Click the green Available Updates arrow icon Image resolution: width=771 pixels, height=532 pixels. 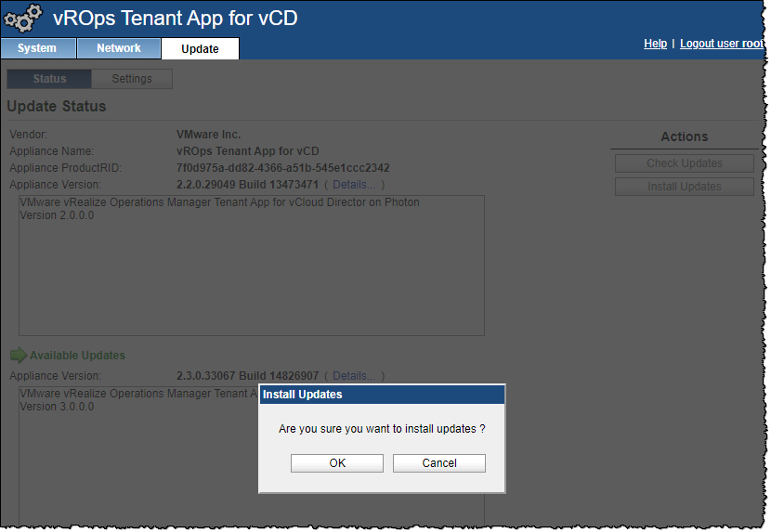click(19, 356)
